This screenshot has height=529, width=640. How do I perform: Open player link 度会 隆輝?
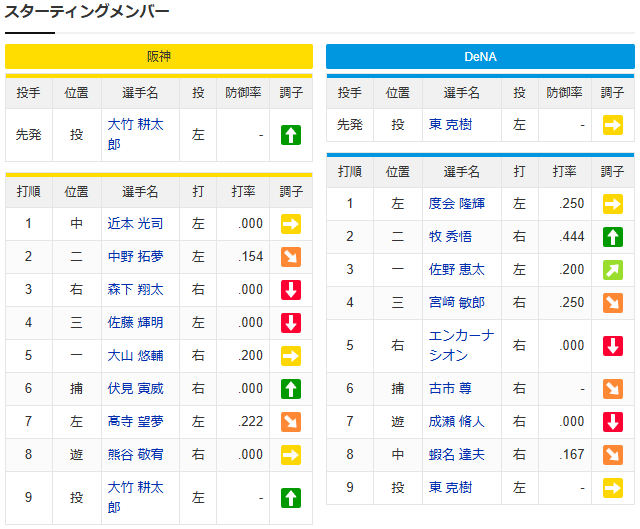[x=456, y=204]
